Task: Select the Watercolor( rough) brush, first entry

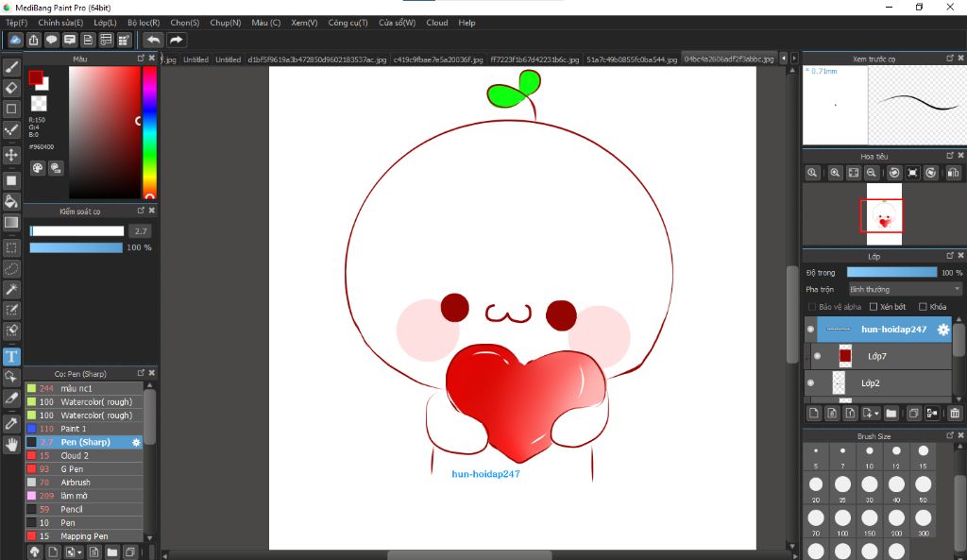Action: click(84, 401)
